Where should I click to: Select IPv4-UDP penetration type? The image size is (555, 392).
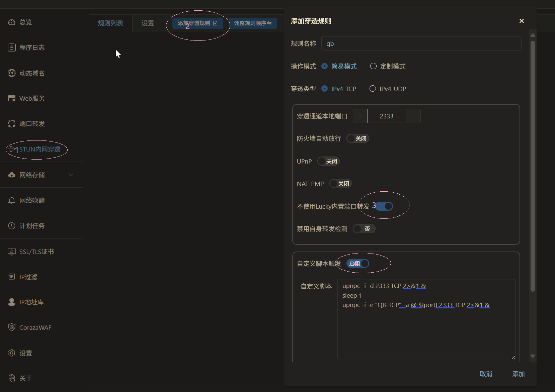388,89
